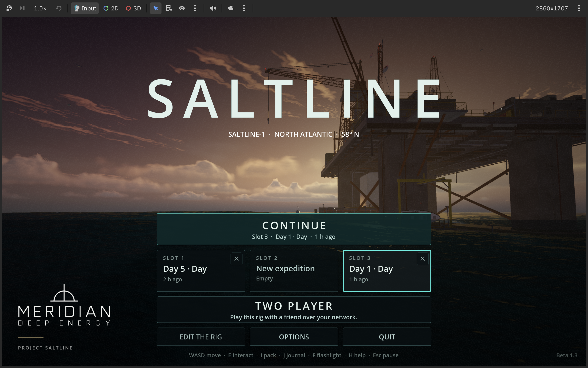Open the 2860x1707 resolution display

coord(551,9)
